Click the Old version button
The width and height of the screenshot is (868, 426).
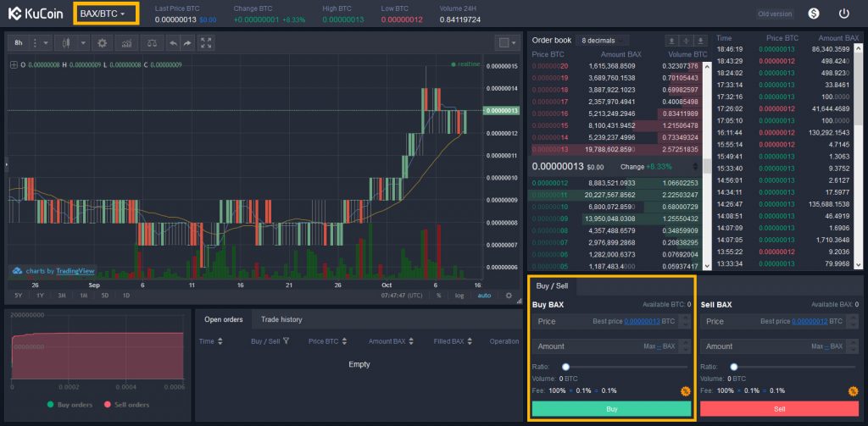tap(776, 14)
